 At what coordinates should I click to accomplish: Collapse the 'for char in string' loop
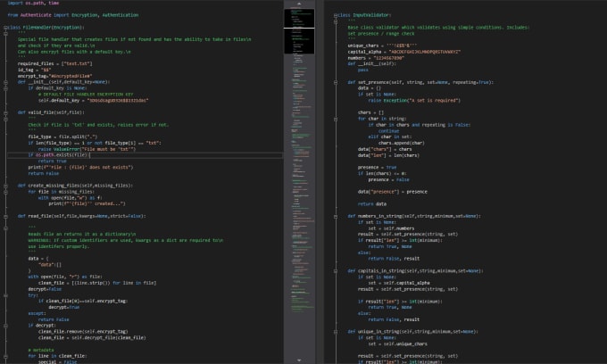click(x=336, y=119)
